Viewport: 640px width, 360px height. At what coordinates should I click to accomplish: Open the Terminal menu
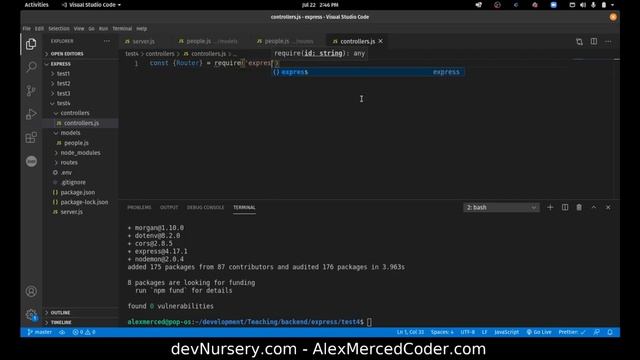[x=122, y=29]
